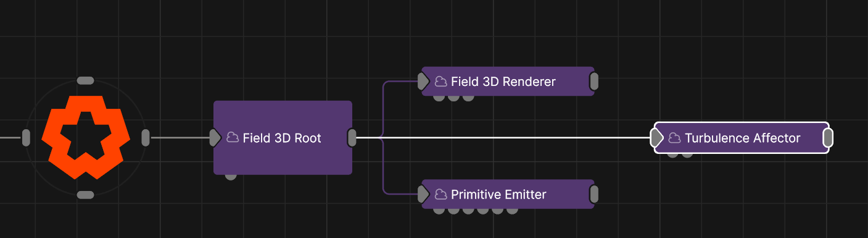Screen dimensions: 868x238
Task: Click Primitive Emitter input connector arrow
Action: coord(423,194)
